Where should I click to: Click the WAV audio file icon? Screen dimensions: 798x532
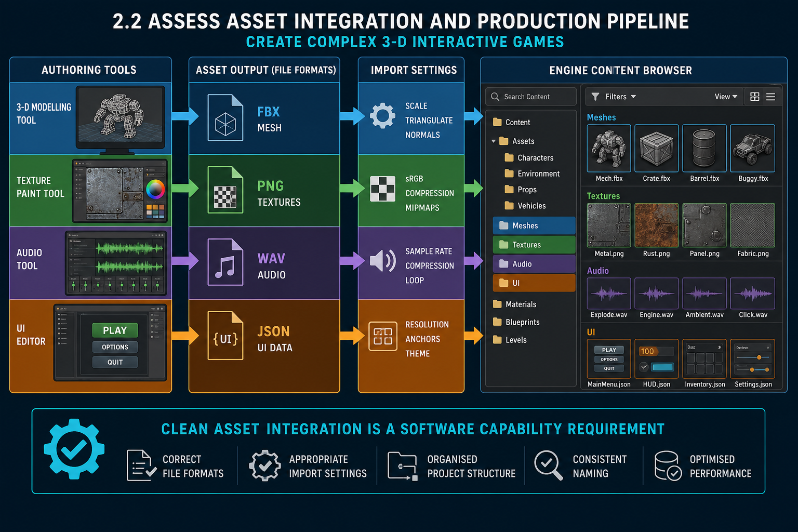[225, 262]
